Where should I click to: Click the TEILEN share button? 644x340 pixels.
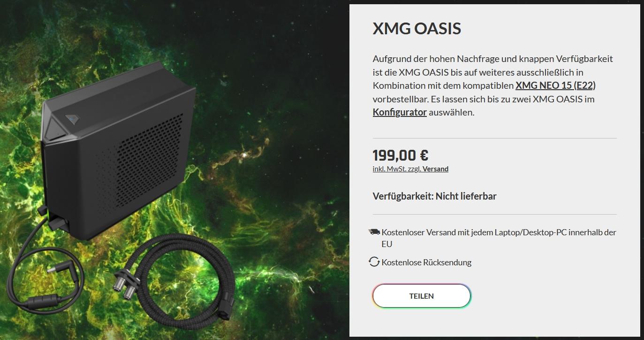click(x=422, y=296)
